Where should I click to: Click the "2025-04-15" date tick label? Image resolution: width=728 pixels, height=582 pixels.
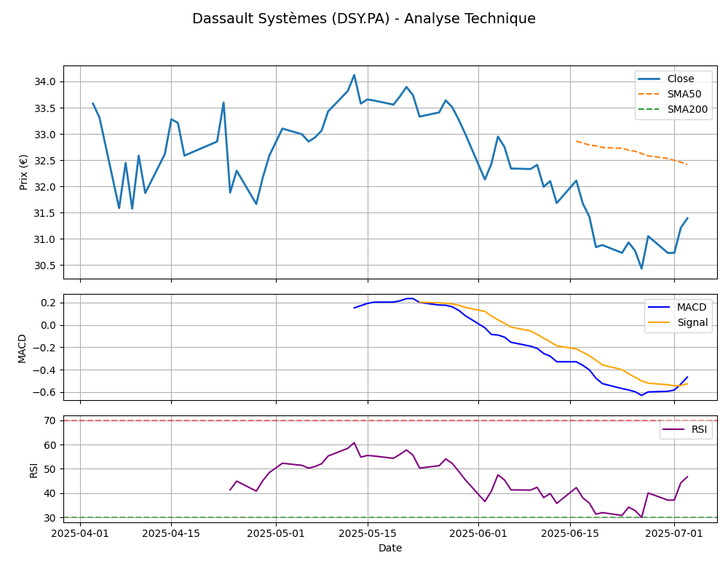click(171, 533)
